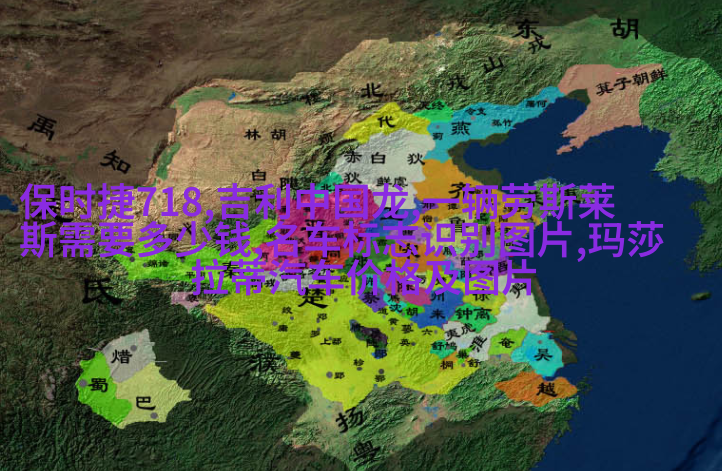Click the 知 character
Viewport: 722px width, 471px height.
[116, 162]
